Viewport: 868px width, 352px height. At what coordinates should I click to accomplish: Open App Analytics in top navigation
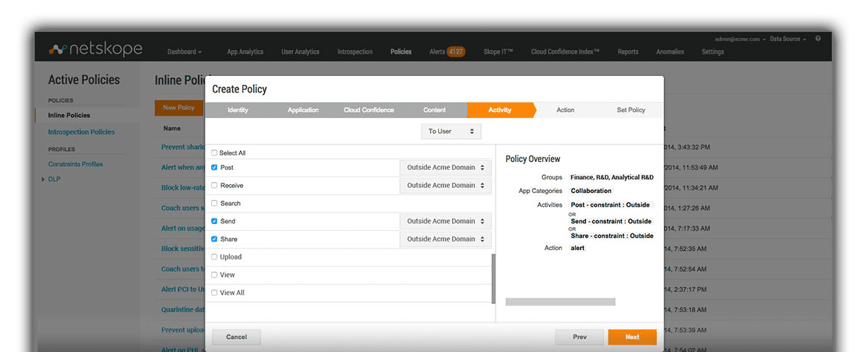pyautogui.click(x=245, y=52)
